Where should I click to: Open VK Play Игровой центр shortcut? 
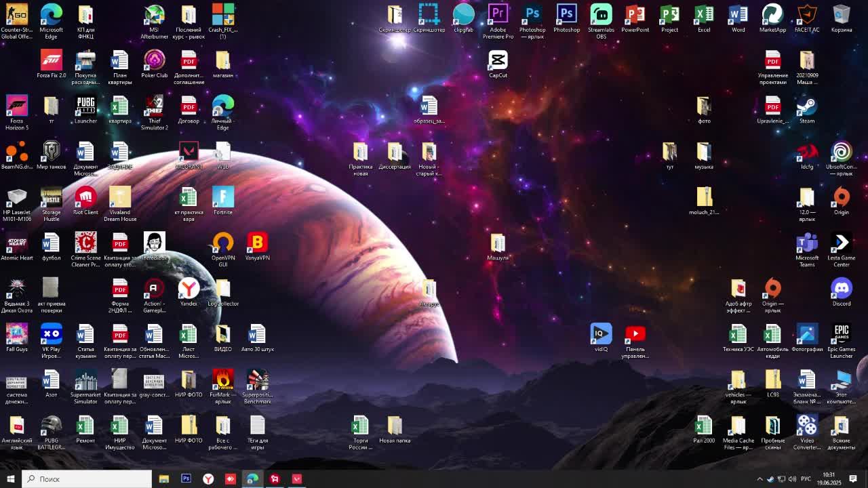(51, 341)
